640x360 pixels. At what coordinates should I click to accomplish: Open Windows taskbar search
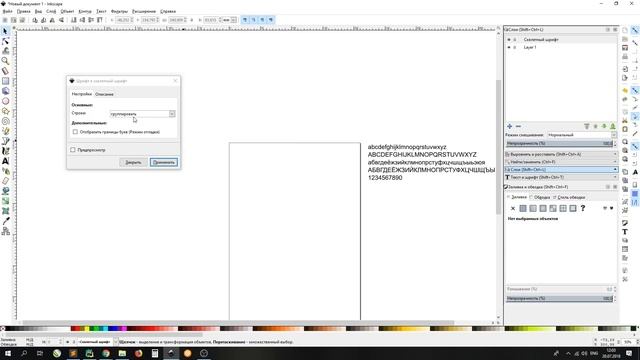tap(24, 353)
